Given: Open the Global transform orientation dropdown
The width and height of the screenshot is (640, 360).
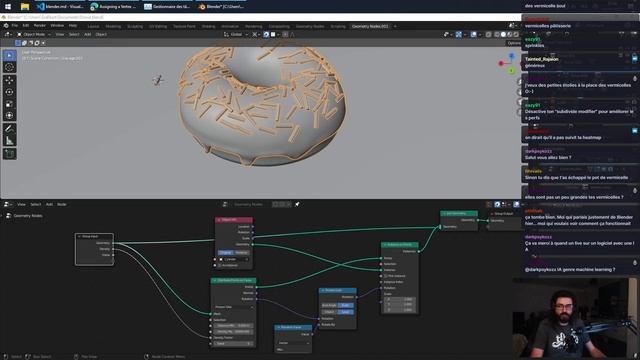Looking at the screenshot, I should tap(236, 35).
